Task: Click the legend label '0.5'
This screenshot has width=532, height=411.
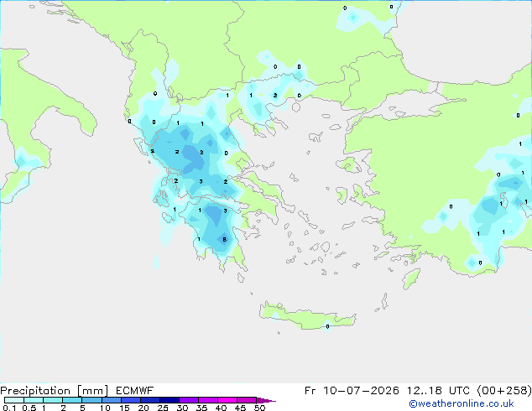Action: tap(29, 408)
